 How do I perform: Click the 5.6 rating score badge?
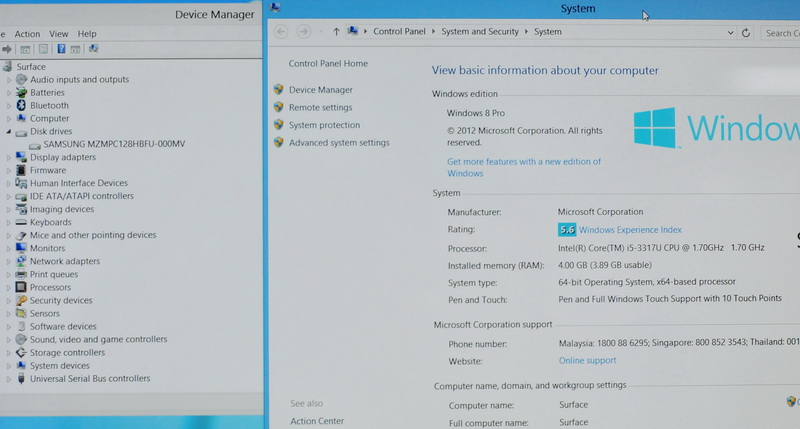(567, 230)
